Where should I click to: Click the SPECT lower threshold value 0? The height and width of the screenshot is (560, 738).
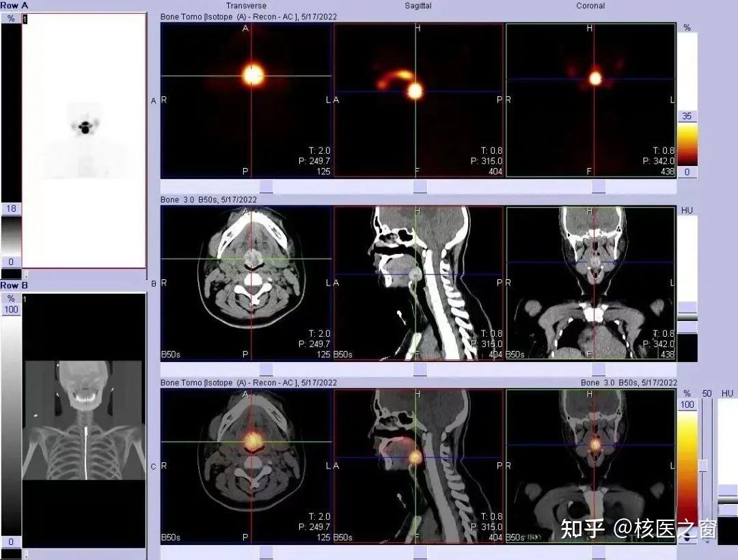coord(687,172)
